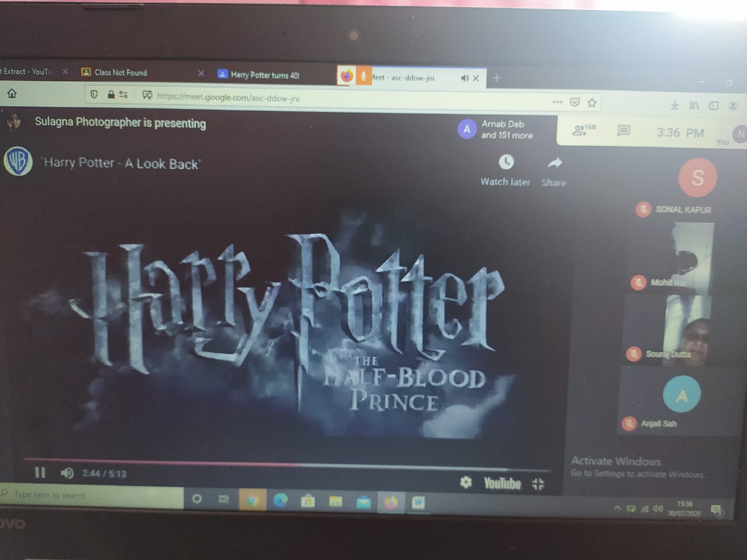Viewport: 747px width, 560px height.
Task: Open Mail app from taskbar
Action: (364, 502)
